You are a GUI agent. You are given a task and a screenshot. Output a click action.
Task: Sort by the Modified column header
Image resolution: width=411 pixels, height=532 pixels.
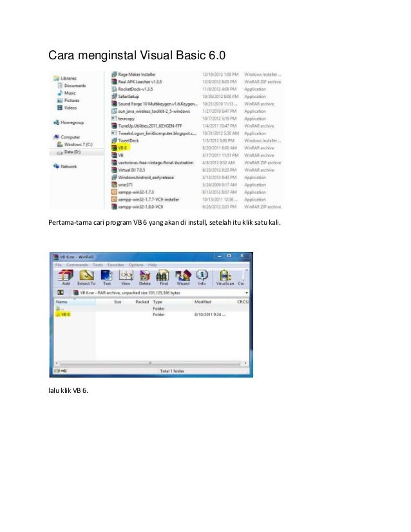(x=203, y=301)
